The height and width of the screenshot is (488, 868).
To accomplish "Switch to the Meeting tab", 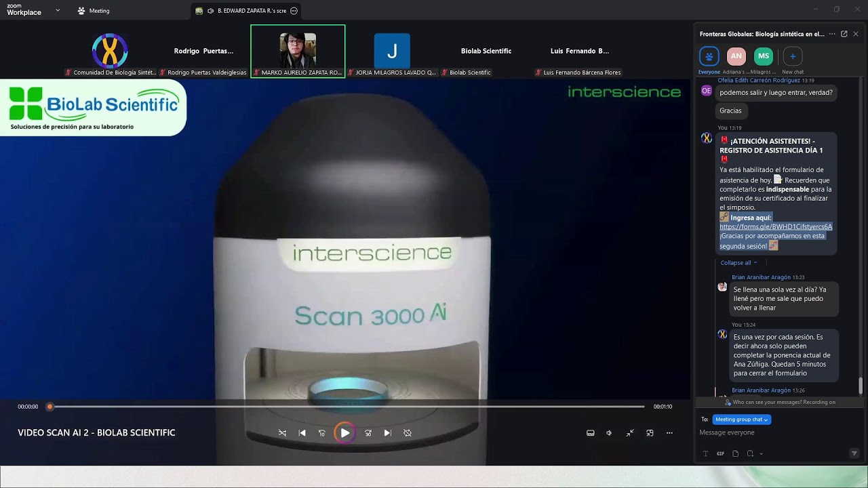I will [94, 11].
